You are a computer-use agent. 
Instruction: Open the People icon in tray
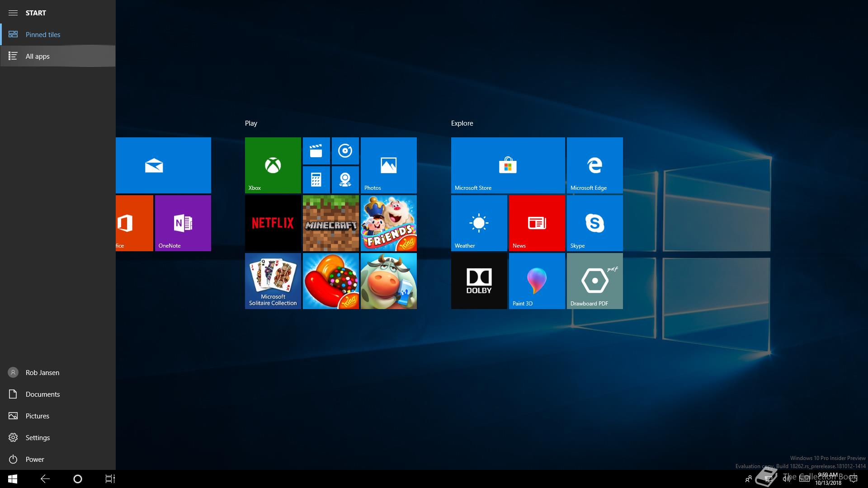pos(748,479)
